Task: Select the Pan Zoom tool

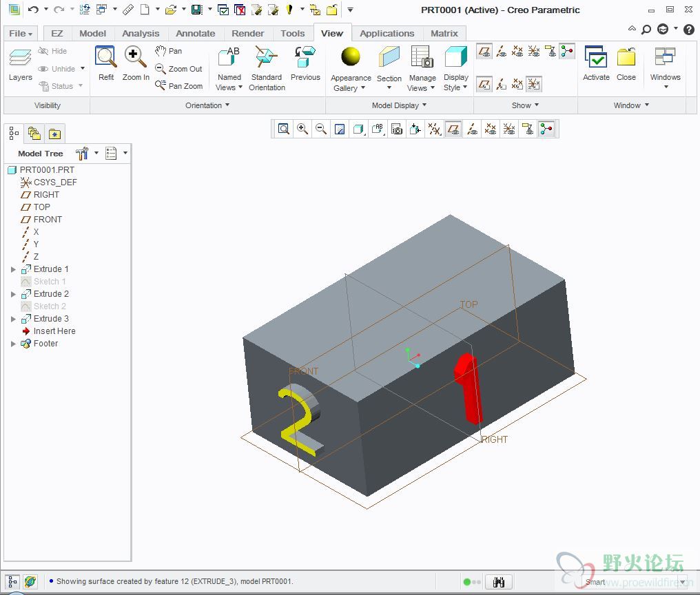Action: (x=178, y=85)
